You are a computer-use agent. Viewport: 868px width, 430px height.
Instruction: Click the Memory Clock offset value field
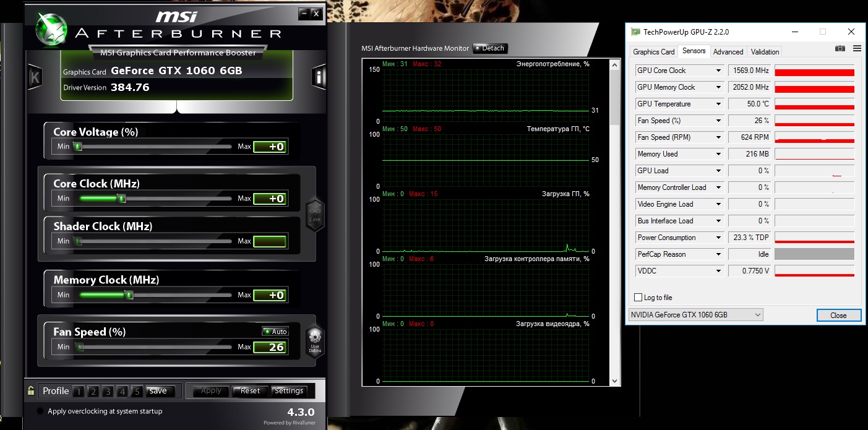(270, 295)
